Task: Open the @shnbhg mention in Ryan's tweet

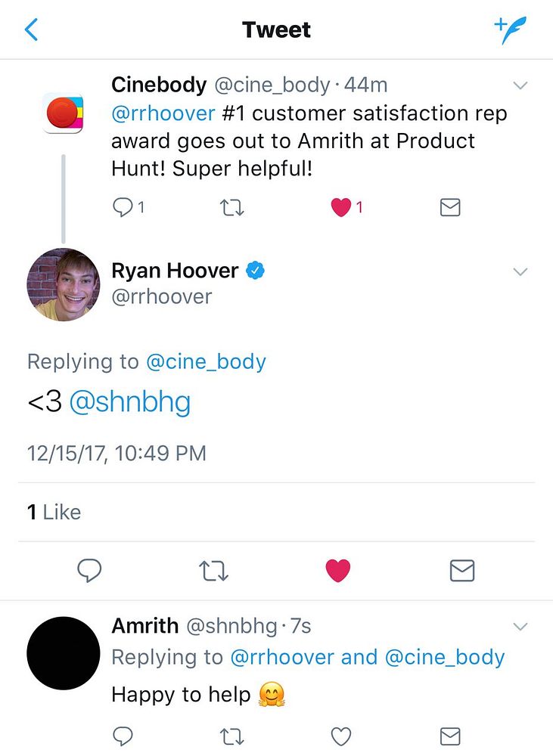Action: click(x=130, y=402)
